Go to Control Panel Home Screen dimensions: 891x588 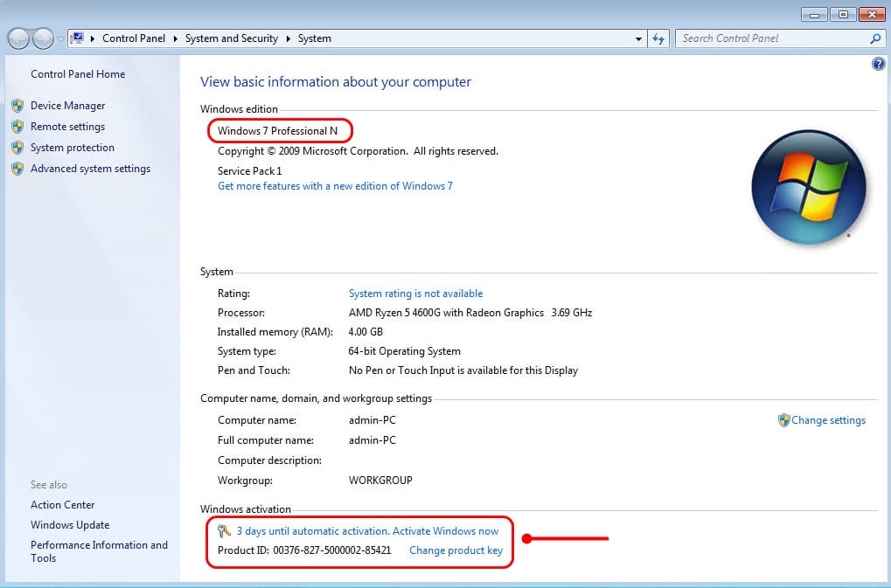tap(78, 73)
